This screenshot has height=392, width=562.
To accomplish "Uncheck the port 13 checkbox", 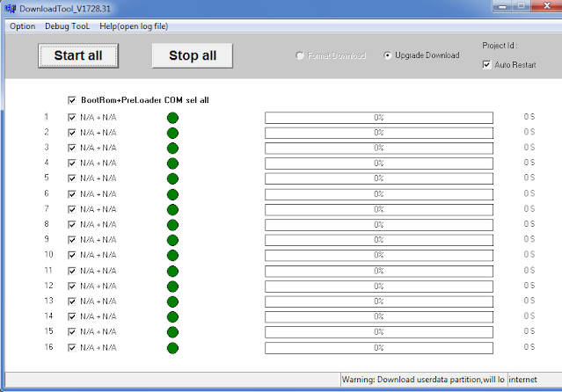I will (72, 301).
